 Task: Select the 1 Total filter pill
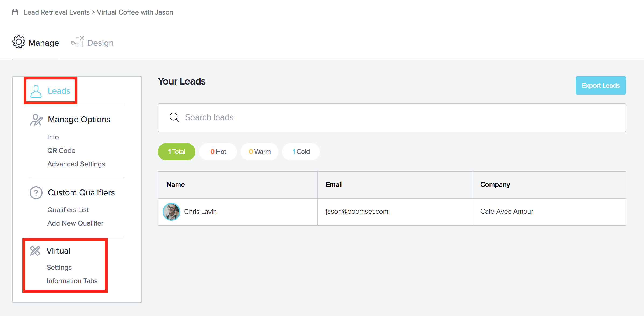tap(177, 152)
